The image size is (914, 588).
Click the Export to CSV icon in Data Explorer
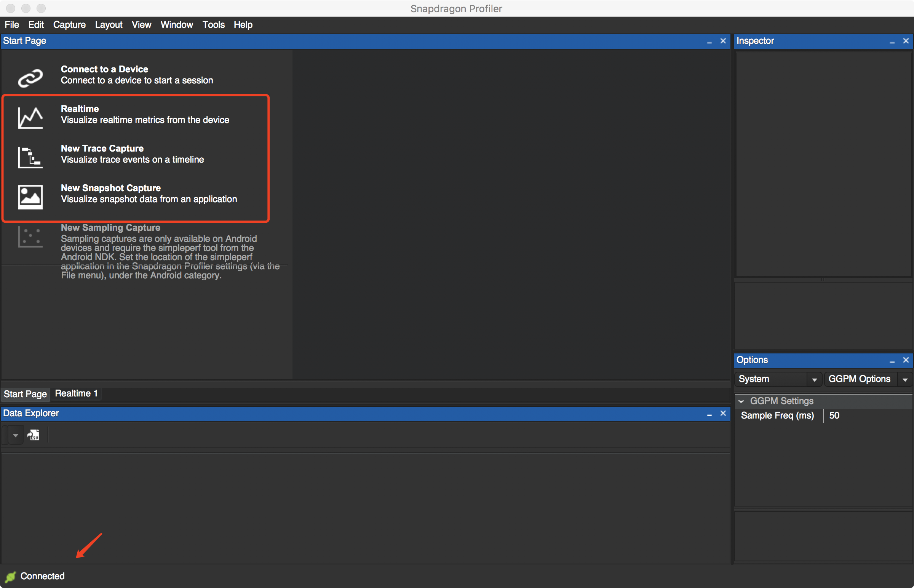34,435
